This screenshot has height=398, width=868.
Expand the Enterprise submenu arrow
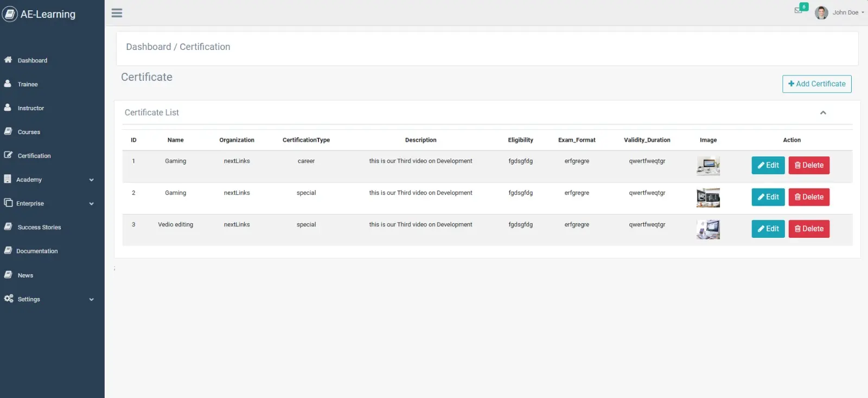[91, 204]
